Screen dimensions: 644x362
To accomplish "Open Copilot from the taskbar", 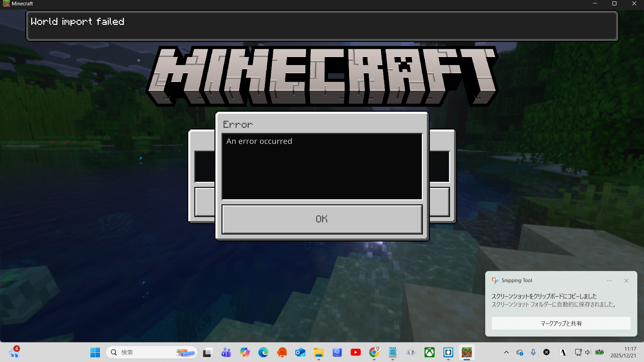I will 245,352.
